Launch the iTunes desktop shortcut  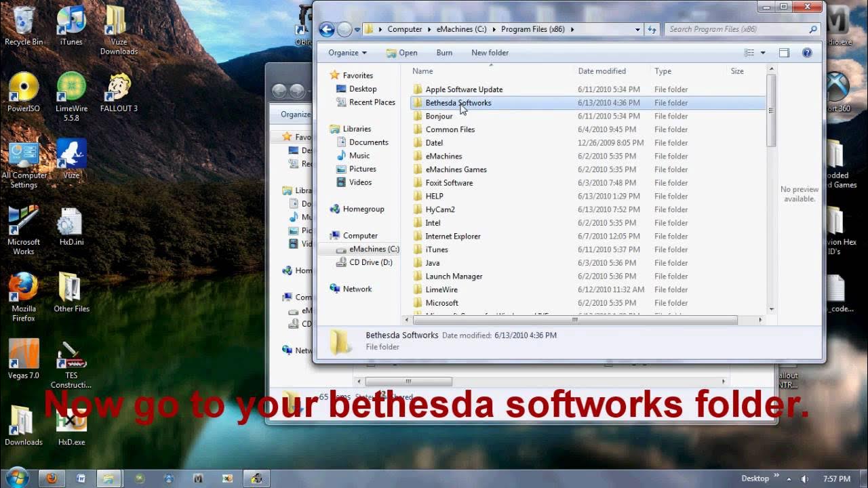(x=71, y=26)
